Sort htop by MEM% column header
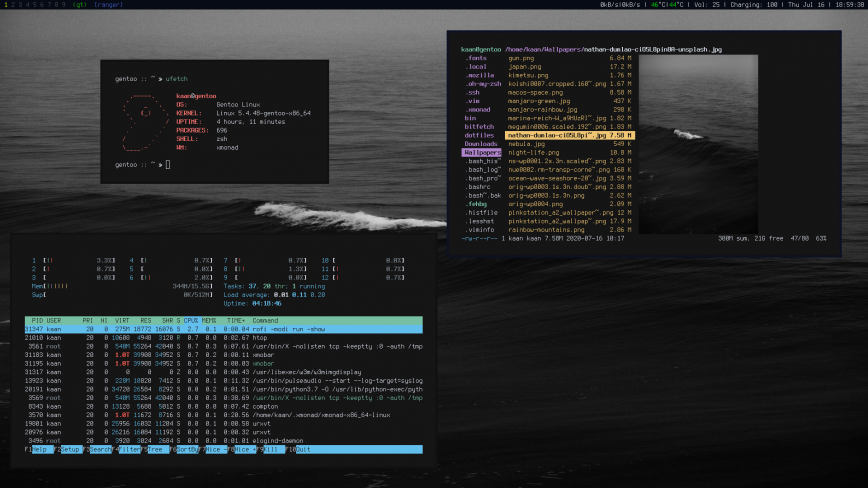This screenshot has height=488, width=868. [x=209, y=320]
